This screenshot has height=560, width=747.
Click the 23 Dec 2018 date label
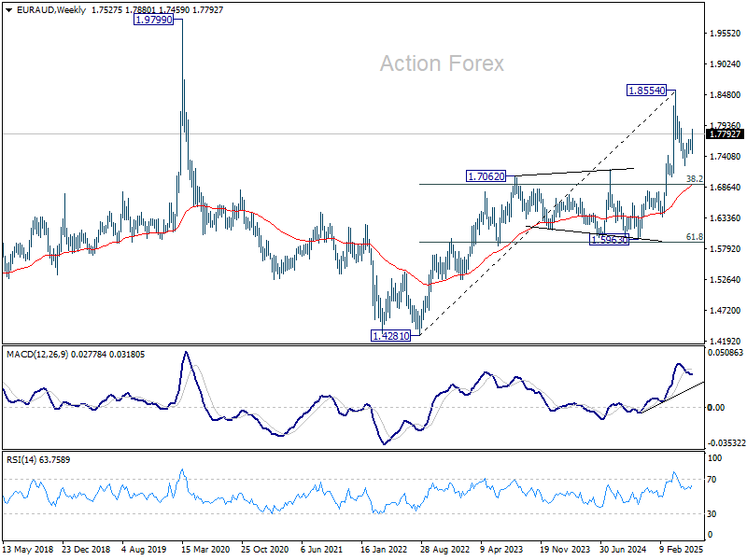click(x=86, y=549)
